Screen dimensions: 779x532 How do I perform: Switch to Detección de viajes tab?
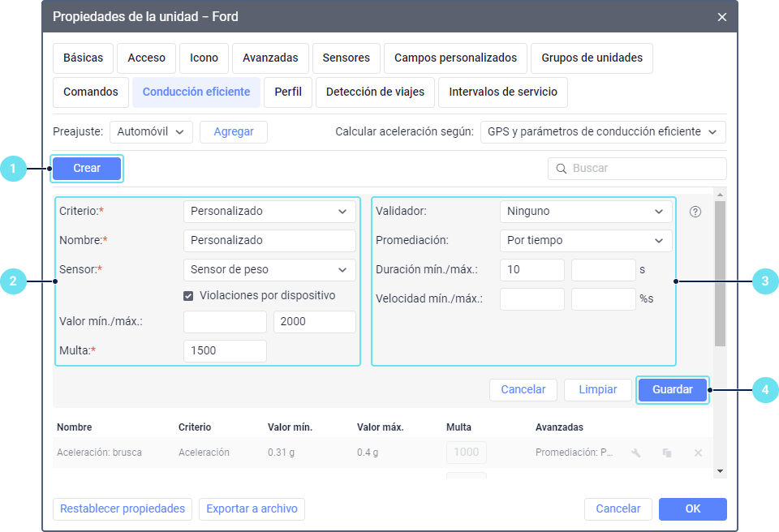(375, 92)
